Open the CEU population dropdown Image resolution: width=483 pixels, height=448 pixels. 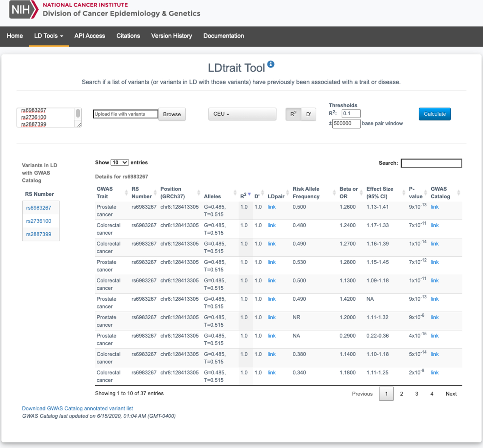pyautogui.click(x=242, y=114)
